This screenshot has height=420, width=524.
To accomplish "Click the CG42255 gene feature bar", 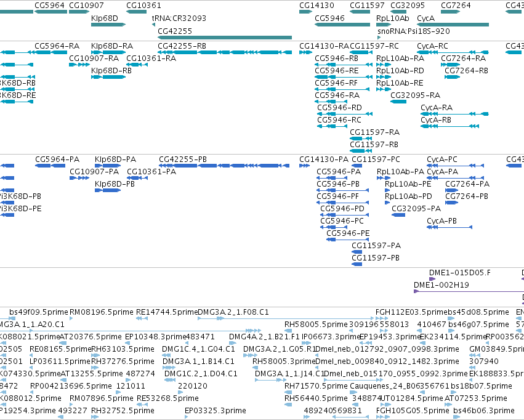I will [x=225, y=38].
